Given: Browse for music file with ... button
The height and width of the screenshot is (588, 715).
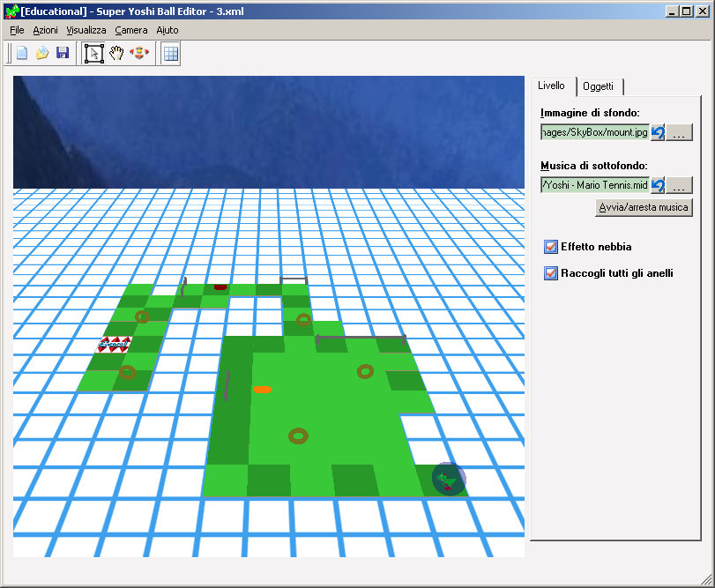Looking at the screenshot, I should click(679, 185).
